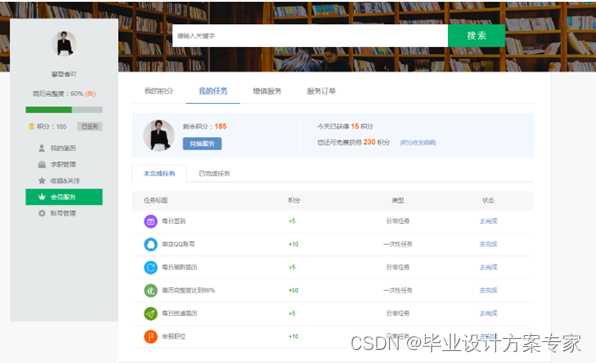
Task: Click the sidebar 积分:185 text
Action: tap(51, 127)
